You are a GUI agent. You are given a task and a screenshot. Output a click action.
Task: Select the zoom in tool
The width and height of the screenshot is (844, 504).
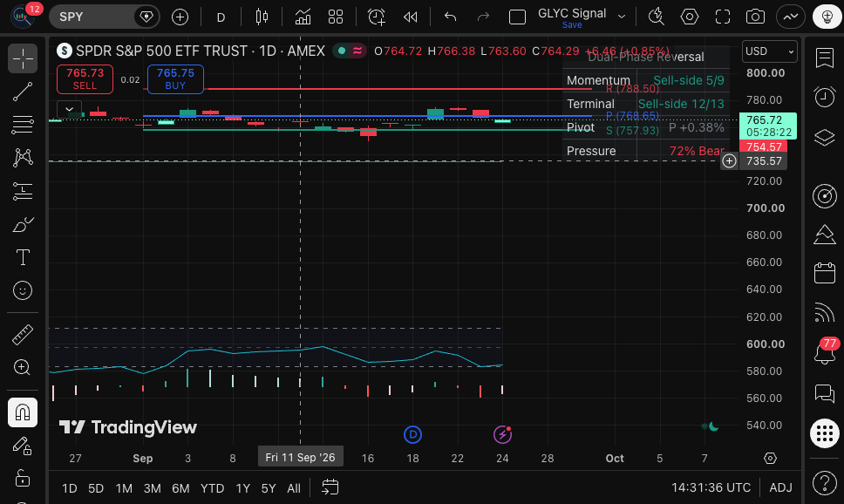tap(23, 367)
